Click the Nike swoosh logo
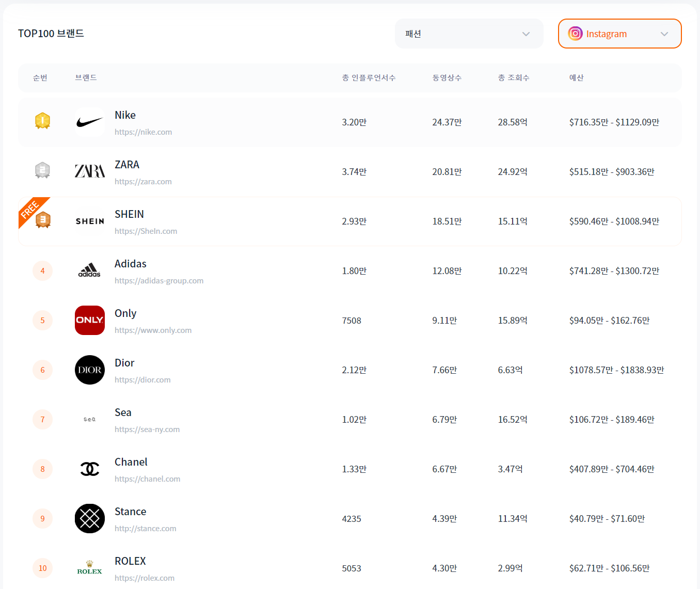Image resolution: width=700 pixels, height=589 pixels. pos(90,122)
